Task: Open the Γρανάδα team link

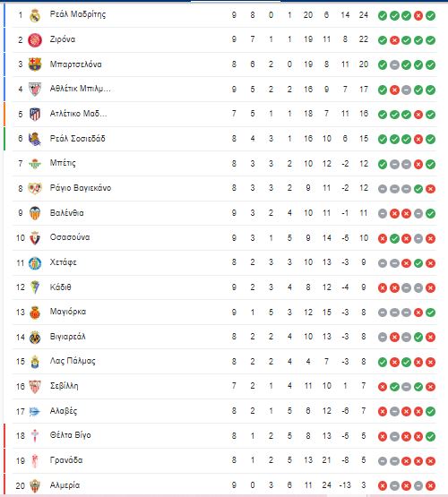Action: click(x=66, y=460)
